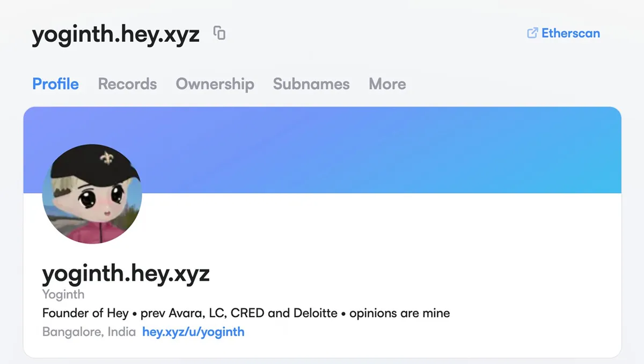644x364 pixels.
Task: Click "Founder of Hey" in the bio
Action: (85, 313)
